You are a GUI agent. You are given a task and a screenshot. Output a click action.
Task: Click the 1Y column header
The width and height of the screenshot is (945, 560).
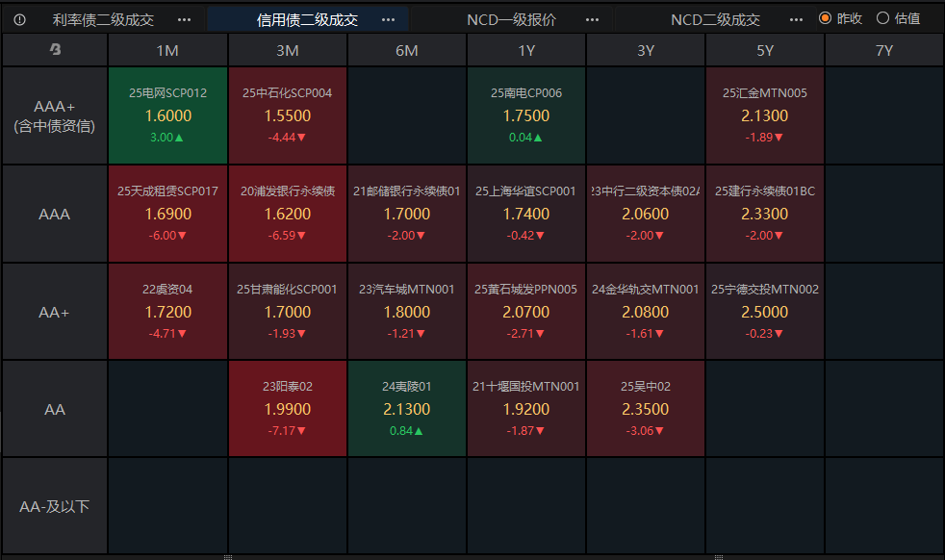click(526, 51)
